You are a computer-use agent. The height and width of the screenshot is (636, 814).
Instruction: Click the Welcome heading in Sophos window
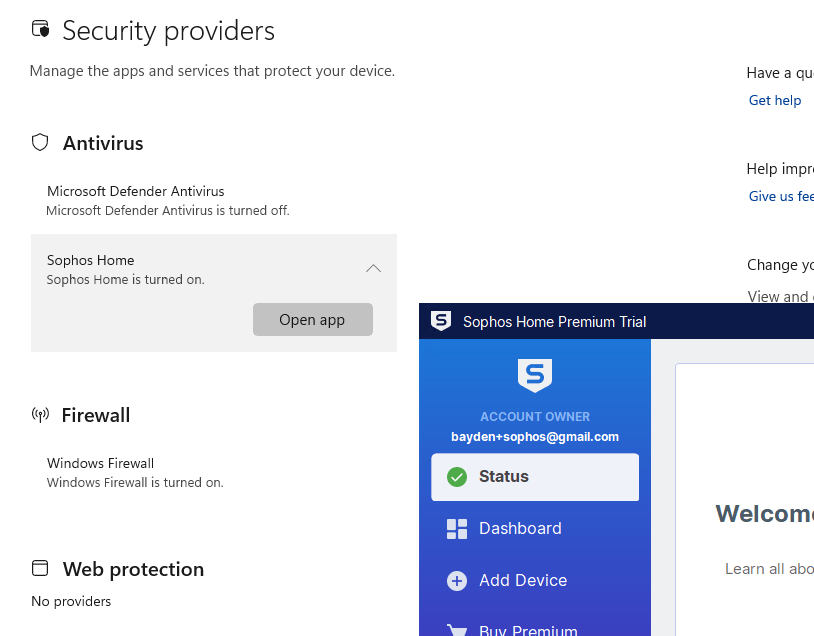click(x=764, y=514)
